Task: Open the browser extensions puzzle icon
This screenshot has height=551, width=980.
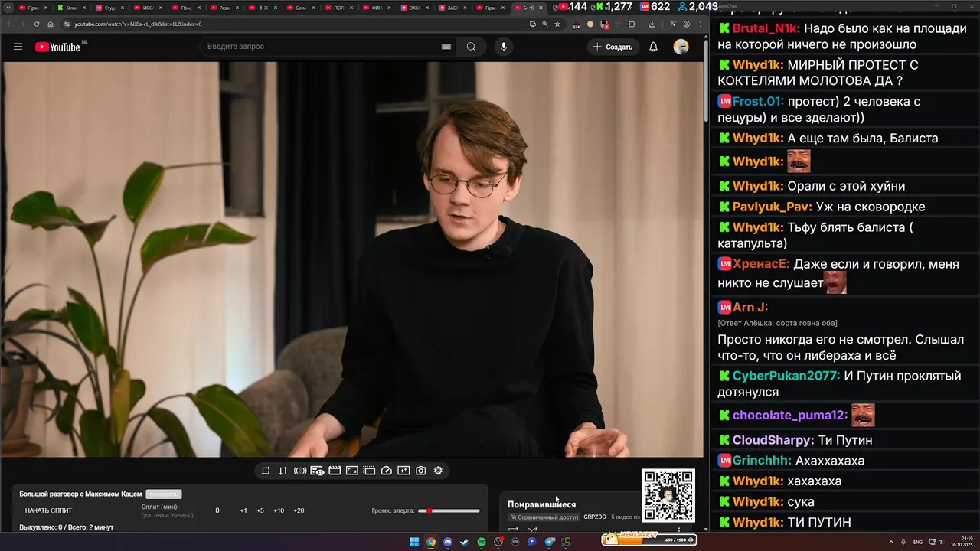Action: point(632,24)
